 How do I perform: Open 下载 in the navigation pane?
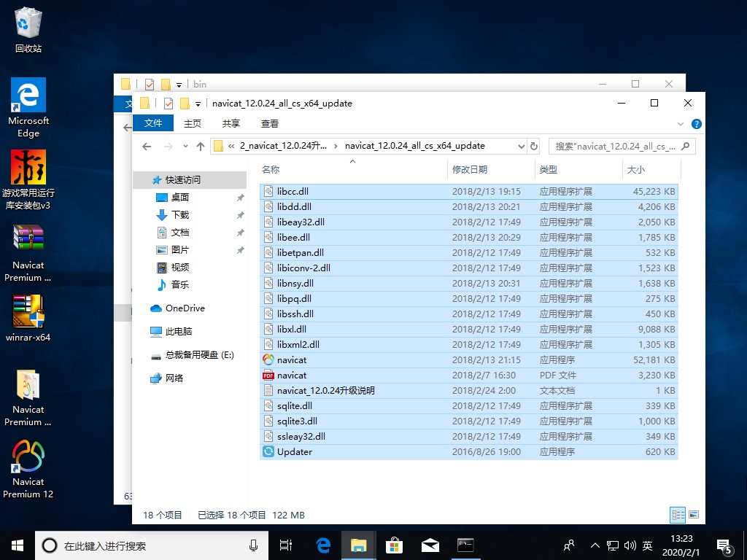(x=180, y=215)
